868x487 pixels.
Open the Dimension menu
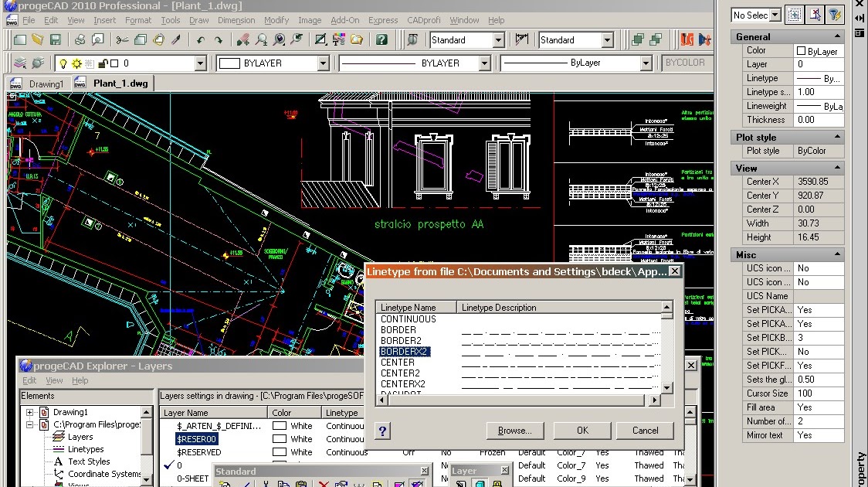point(236,20)
